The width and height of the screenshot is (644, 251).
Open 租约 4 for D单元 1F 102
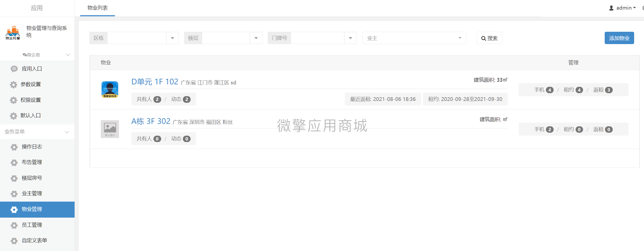[573, 90]
